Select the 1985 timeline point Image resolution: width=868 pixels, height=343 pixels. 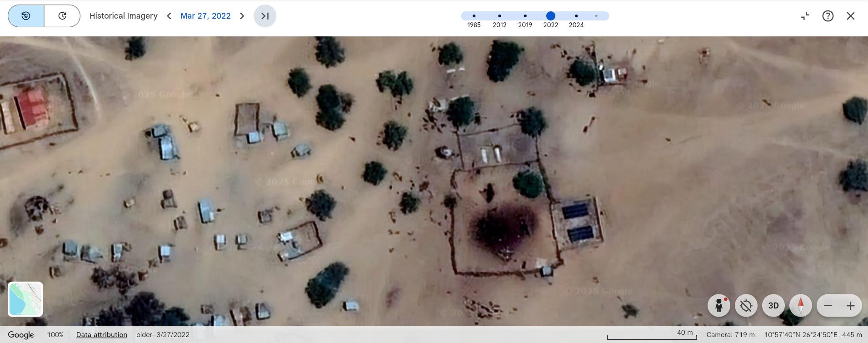[x=474, y=16]
